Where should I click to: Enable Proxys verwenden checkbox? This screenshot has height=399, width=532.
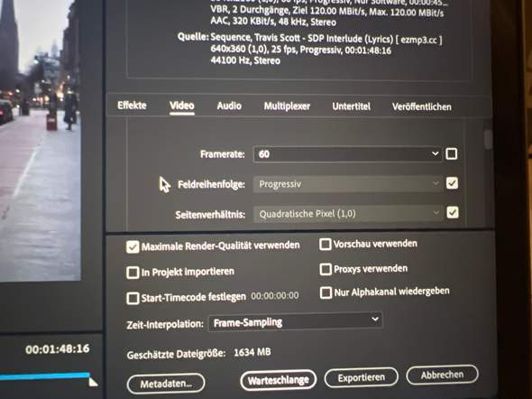pyautogui.click(x=326, y=269)
